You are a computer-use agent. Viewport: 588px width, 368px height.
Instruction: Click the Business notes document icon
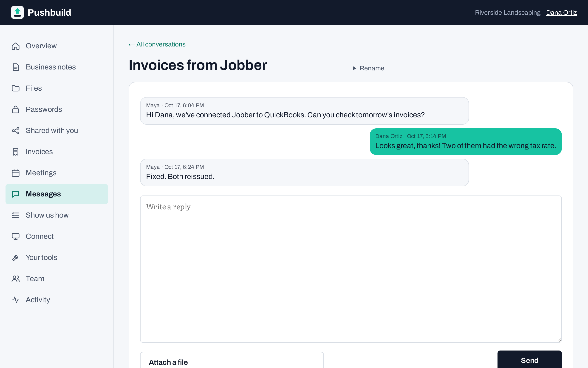coord(16,67)
